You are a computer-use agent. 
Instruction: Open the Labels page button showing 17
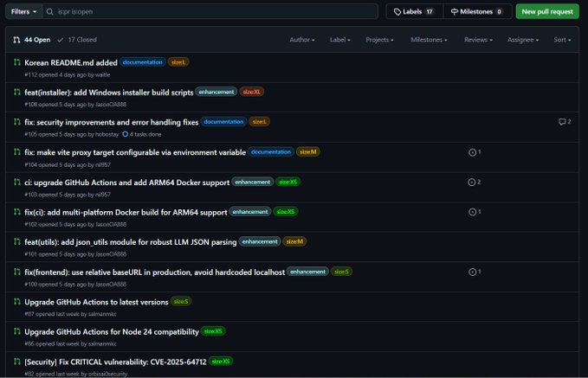point(414,11)
